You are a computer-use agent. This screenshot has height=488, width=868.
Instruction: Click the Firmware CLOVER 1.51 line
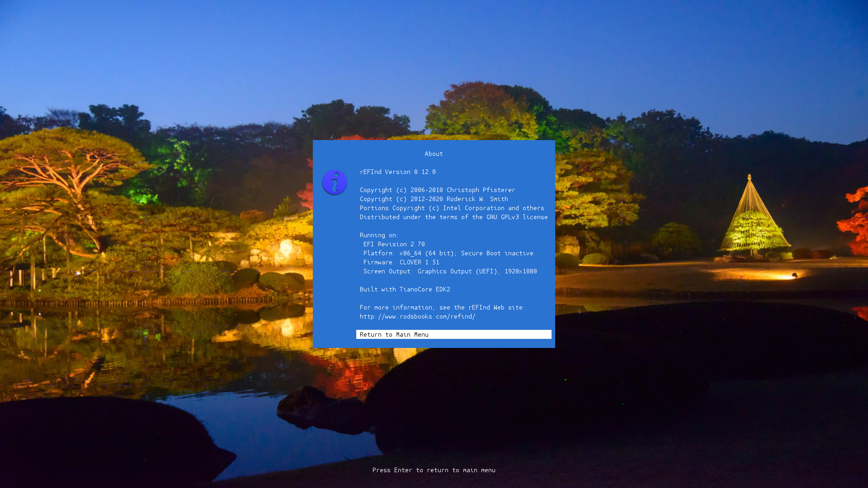[401, 262]
